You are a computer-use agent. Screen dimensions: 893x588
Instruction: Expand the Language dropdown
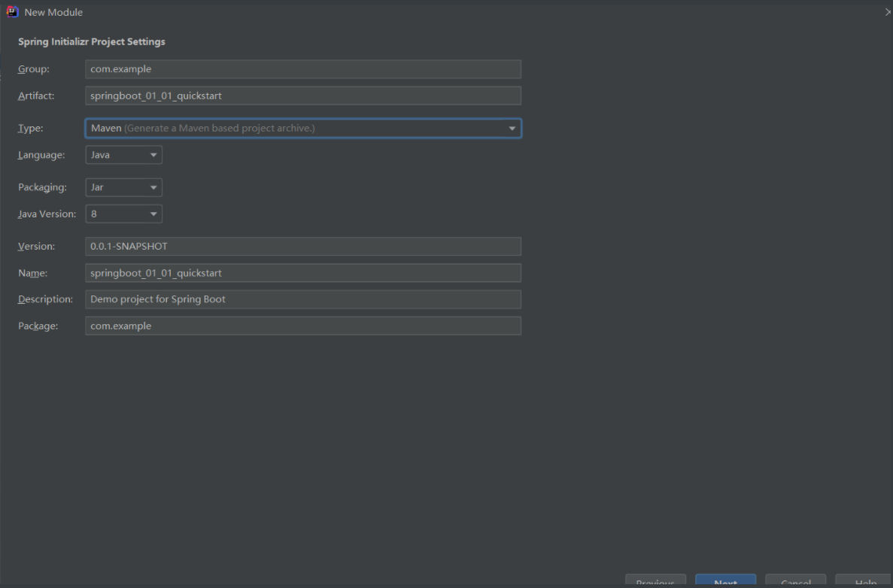point(123,155)
